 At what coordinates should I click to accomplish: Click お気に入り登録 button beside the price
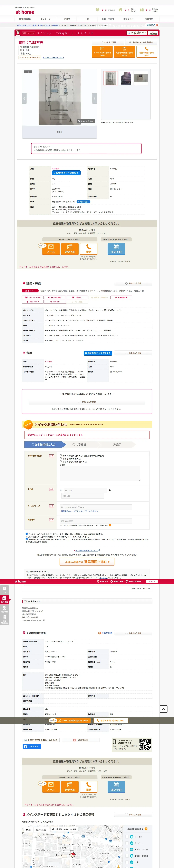tap(107, 42)
